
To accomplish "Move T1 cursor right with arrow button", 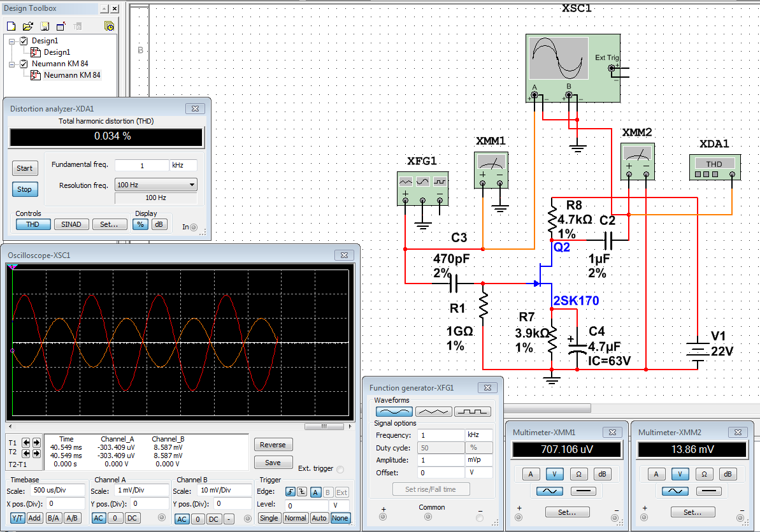I will [x=36, y=442].
